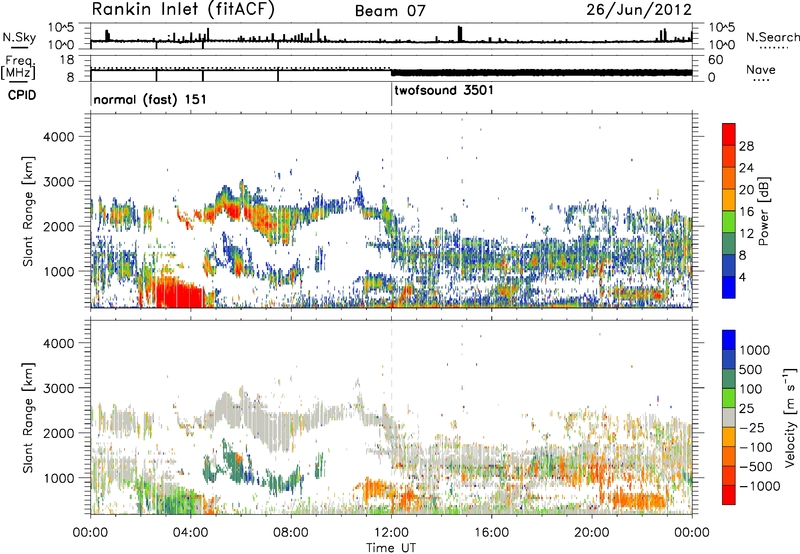Click '-25' on the velocity color bar
Viewport: 800px width, 554px height.
(x=752, y=427)
